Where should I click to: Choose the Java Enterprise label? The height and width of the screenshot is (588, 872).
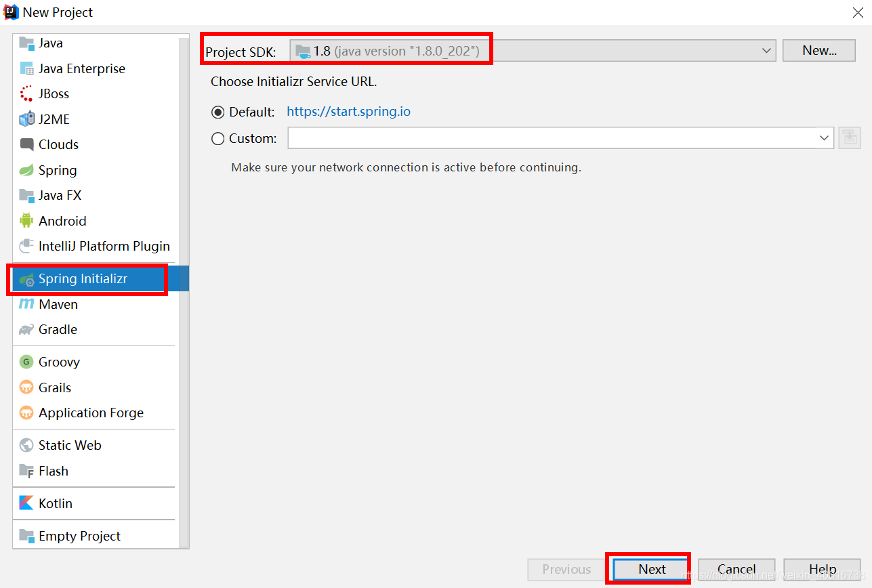coord(82,68)
